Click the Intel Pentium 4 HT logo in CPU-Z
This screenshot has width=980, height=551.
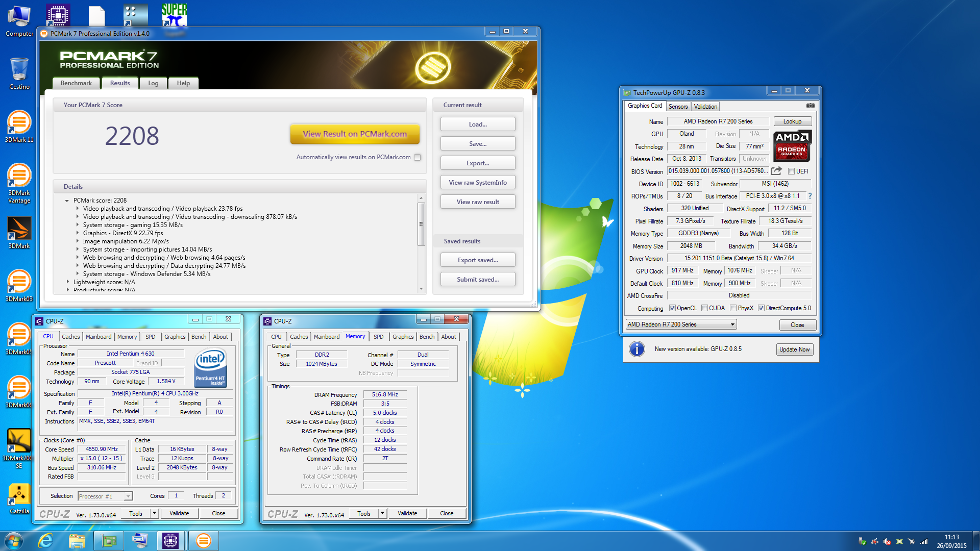click(210, 368)
